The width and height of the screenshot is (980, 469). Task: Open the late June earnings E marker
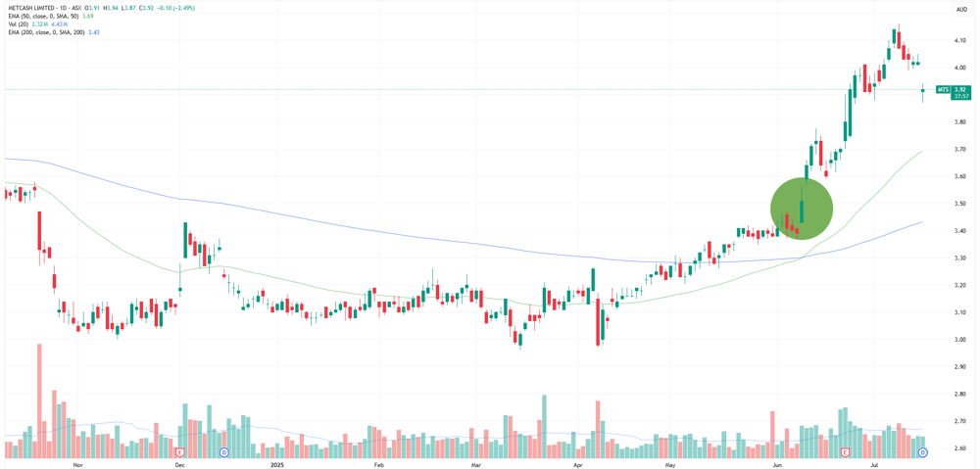coord(845,451)
